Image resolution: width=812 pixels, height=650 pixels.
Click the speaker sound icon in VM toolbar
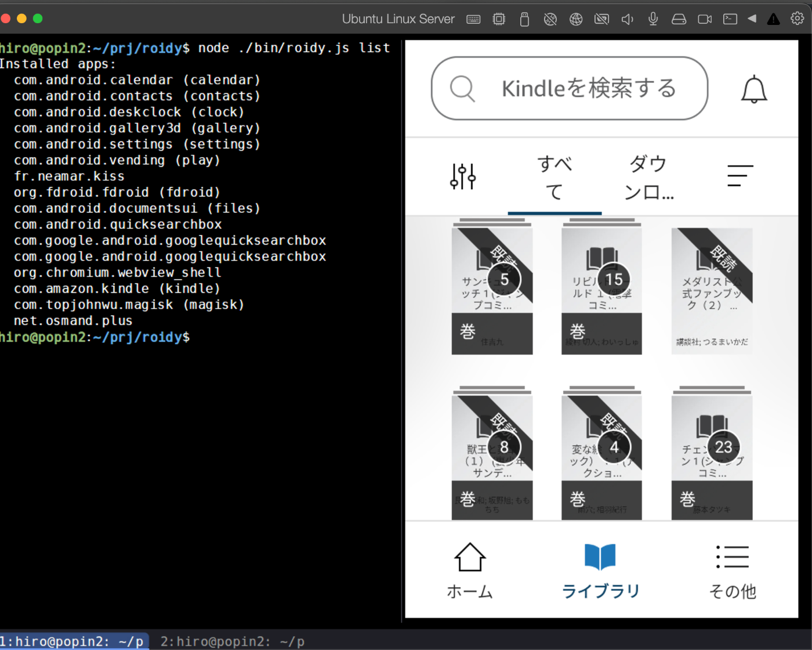(627, 19)
